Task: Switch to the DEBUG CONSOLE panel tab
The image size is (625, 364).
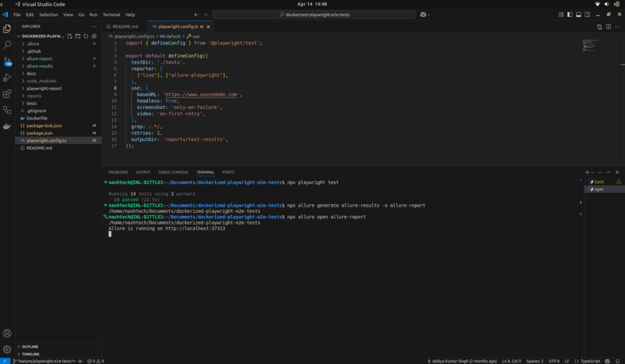Action: pos(173,173)
